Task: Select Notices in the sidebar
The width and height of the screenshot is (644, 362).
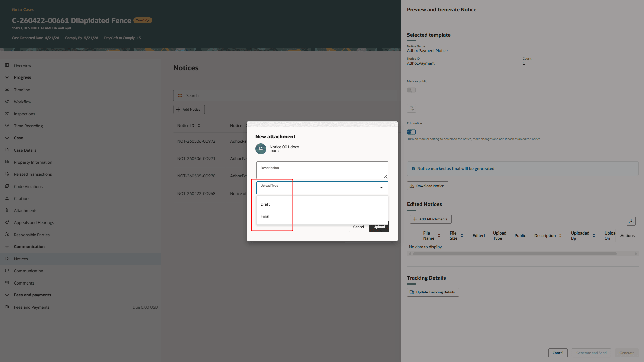Action: tap(81, 259)
